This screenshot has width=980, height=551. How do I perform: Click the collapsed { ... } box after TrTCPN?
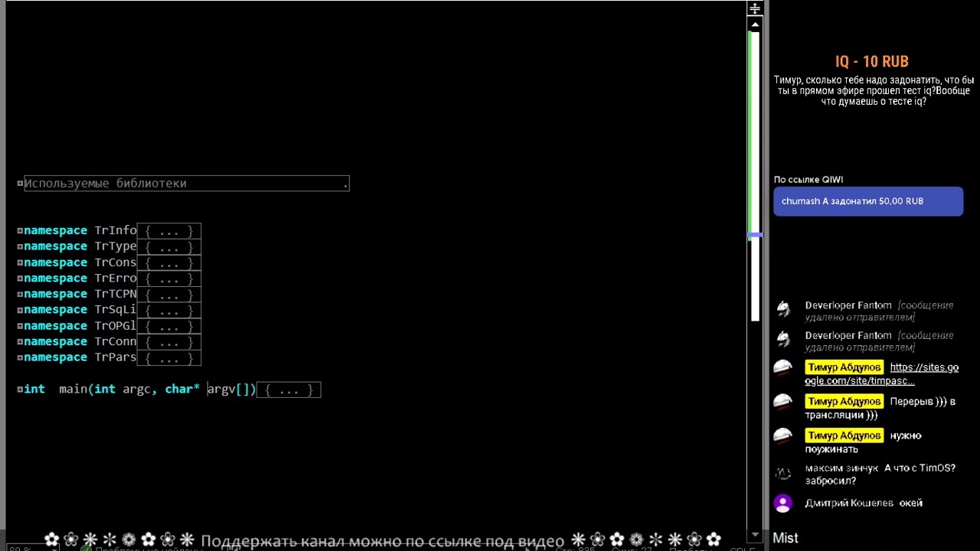coord(169,294)
